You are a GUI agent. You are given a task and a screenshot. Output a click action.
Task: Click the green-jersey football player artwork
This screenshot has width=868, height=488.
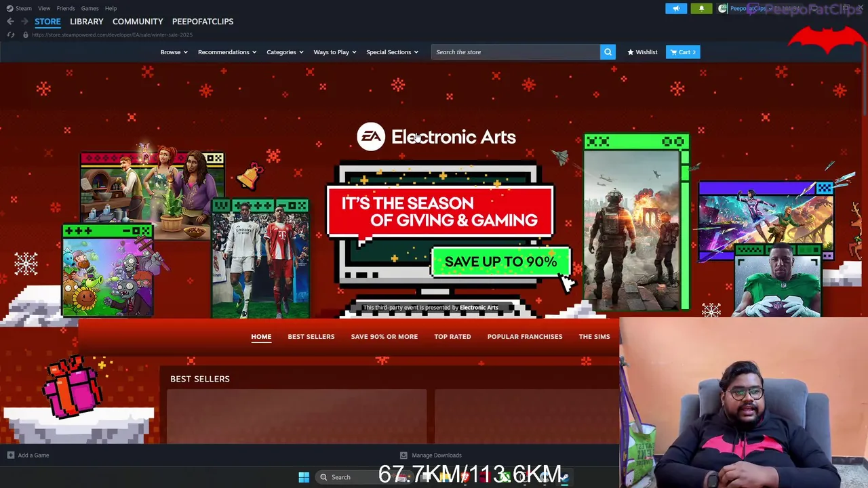(x=778, y=281)
